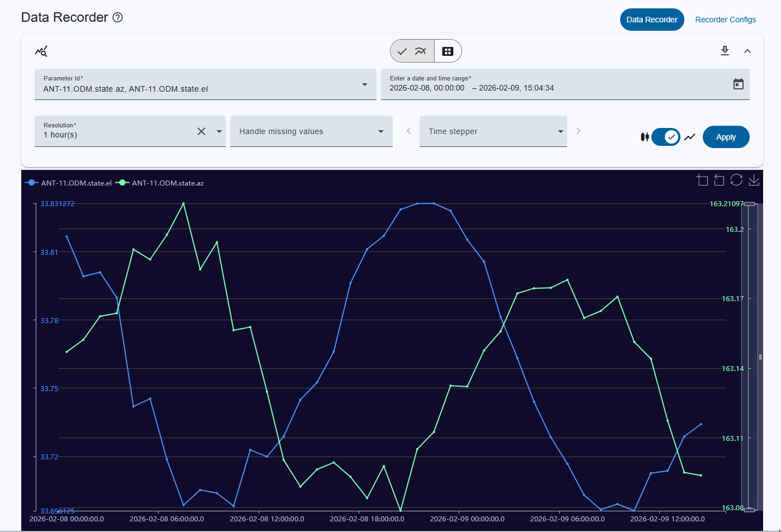This screenshot has height=532, width=781.
Task: Click the data export download icon above the filters
Action: click(725, 50)
